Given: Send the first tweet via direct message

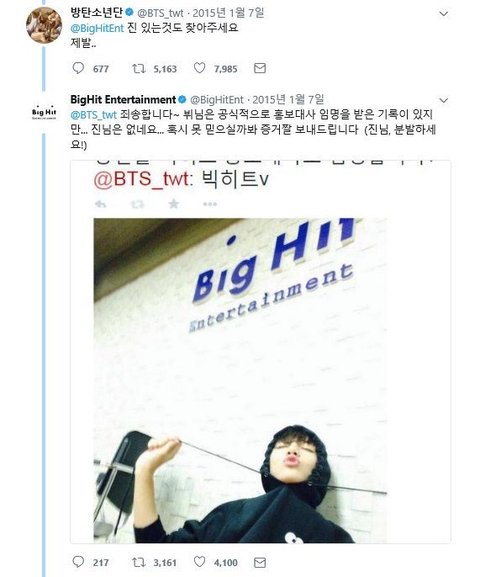Looking at the screenshot, I should pos(260,68).
